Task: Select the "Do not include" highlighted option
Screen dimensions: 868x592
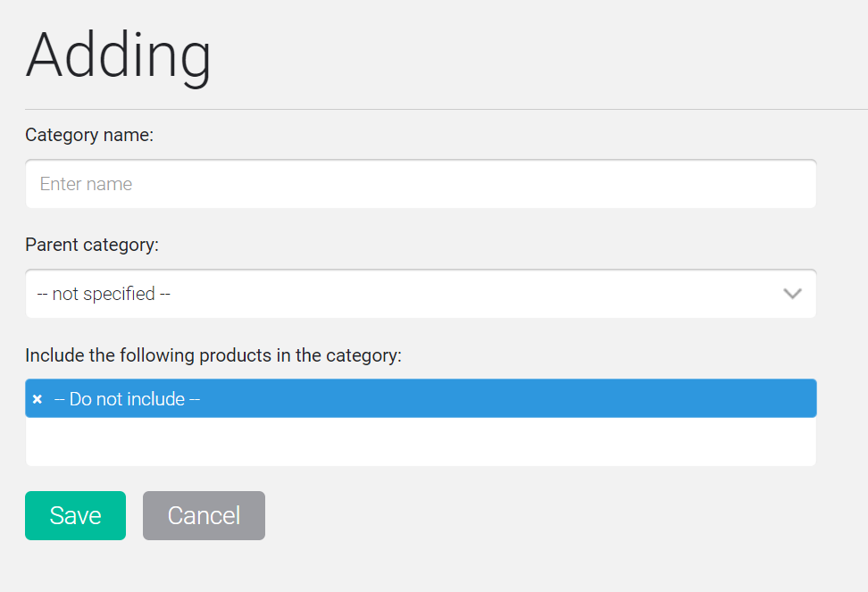Action: (x=421, y=398)
